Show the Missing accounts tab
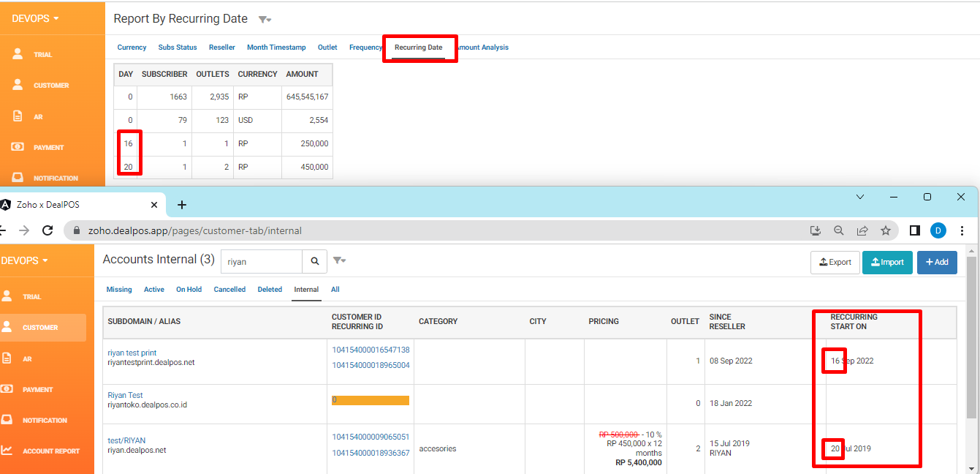 (x=119, y=290)
